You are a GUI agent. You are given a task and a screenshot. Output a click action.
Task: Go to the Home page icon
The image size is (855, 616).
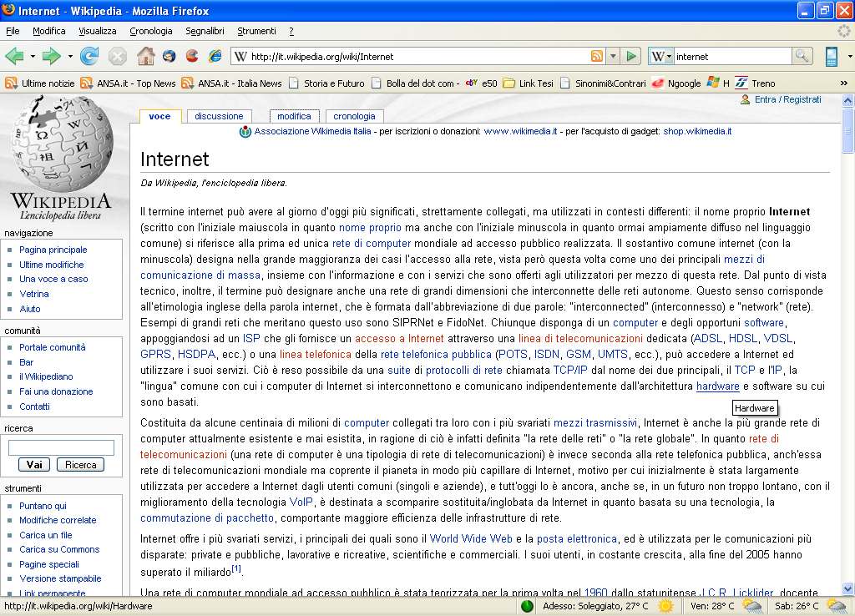coord(145,56)
